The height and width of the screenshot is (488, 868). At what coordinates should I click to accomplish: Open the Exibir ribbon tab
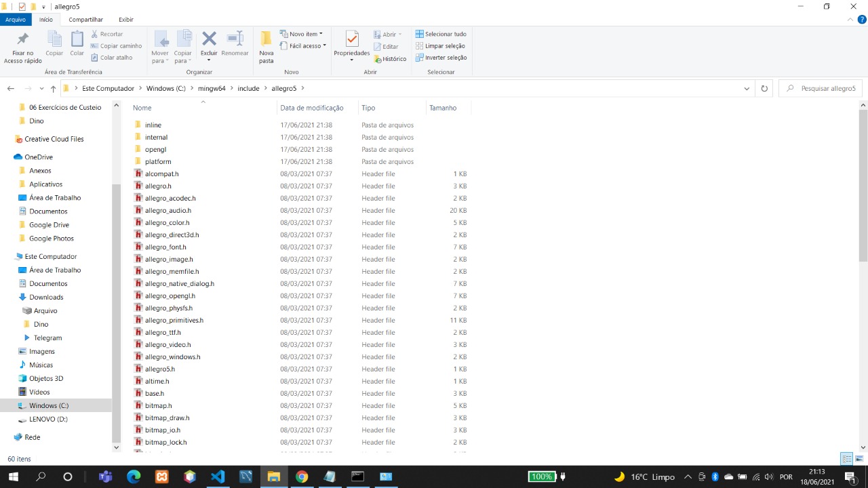(126, 20)
